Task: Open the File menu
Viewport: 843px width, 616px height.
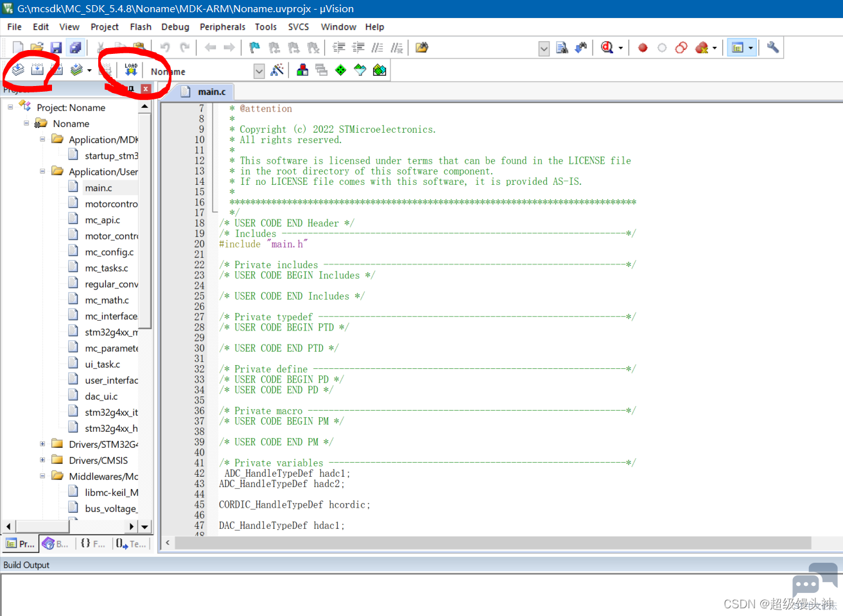Action: [x=14, y=27]
